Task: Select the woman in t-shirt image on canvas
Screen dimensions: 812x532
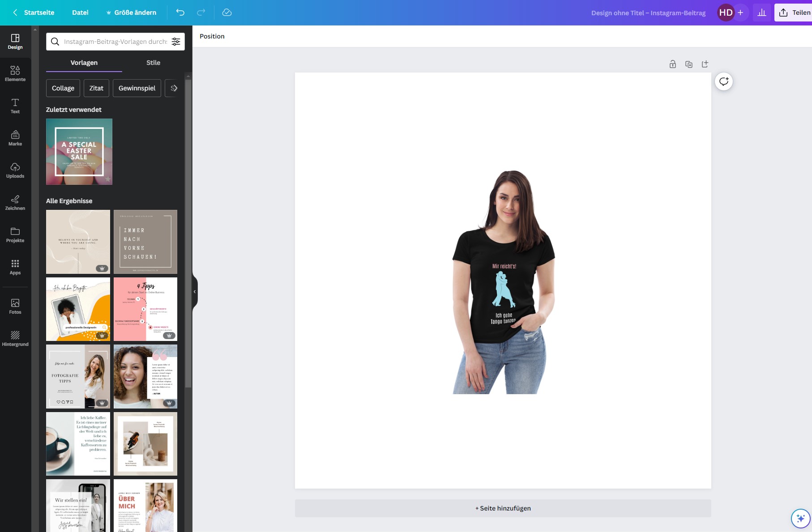Action: [x=504, y=282]
